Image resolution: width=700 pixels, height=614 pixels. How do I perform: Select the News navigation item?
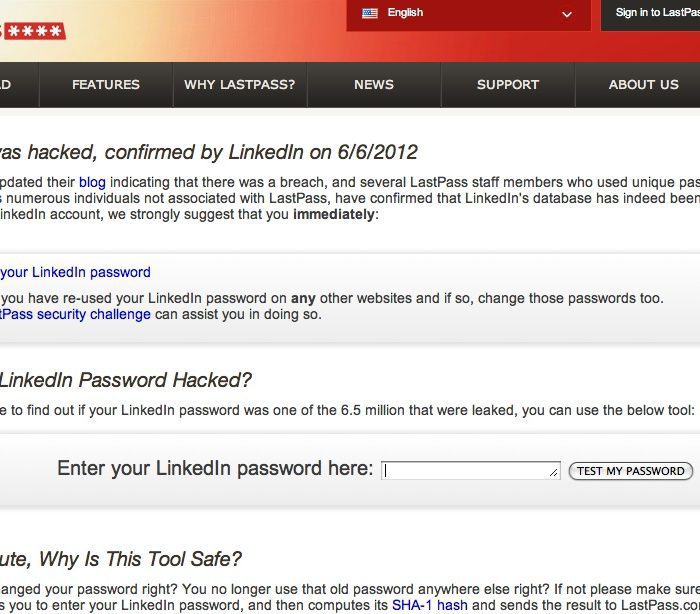(x=373, y=85)
